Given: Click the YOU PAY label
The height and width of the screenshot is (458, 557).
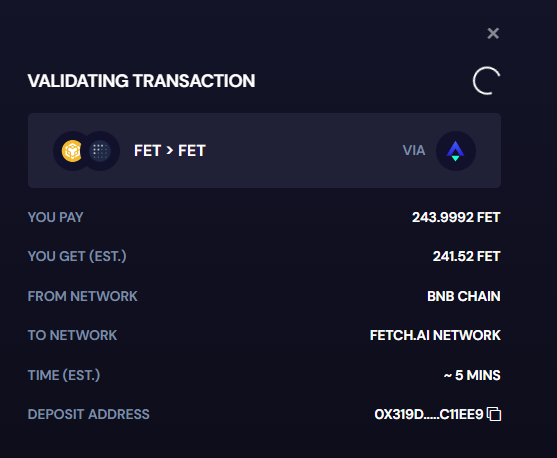Looking at the screenshot, I should 55,217.
